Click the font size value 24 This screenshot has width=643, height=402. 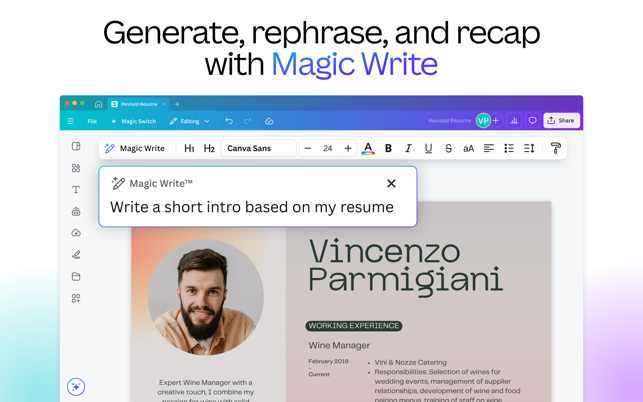tap(327, 148)
